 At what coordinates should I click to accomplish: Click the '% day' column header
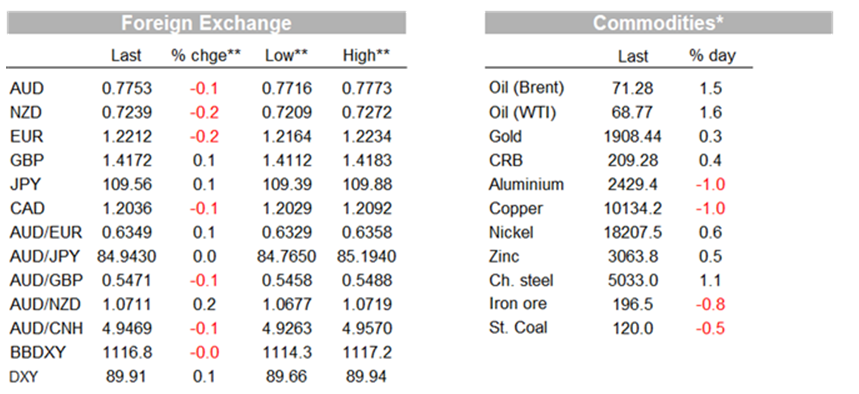click(x=712, y=56)
